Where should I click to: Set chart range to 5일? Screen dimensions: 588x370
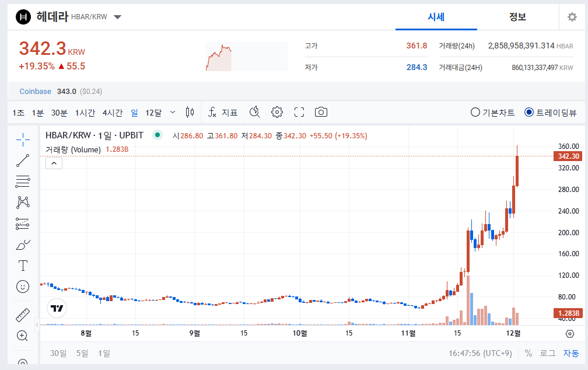(82, 353)
